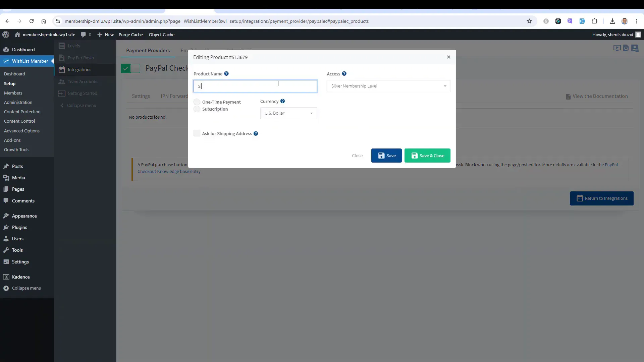Reload the page with the refresh icon
This screenshot has width=644, height=362.
click(x=32, y=21)
